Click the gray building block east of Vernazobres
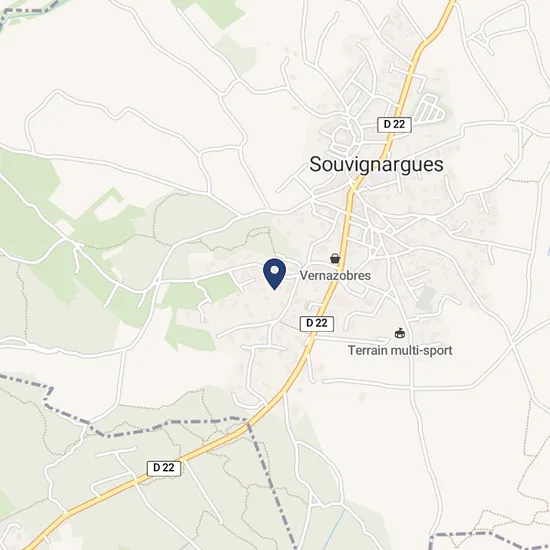Viewport: 550px width, 550px height. point(427,297)
